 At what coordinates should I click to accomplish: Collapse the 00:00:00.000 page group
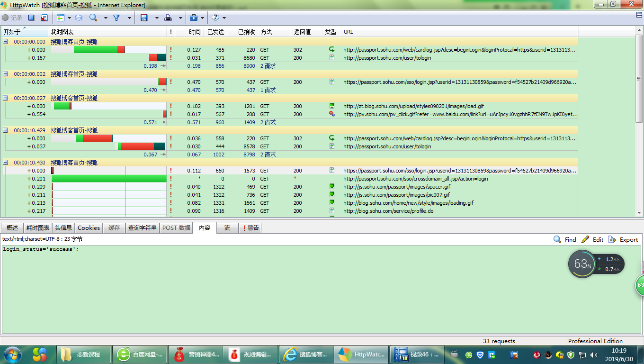pos(6,42)
